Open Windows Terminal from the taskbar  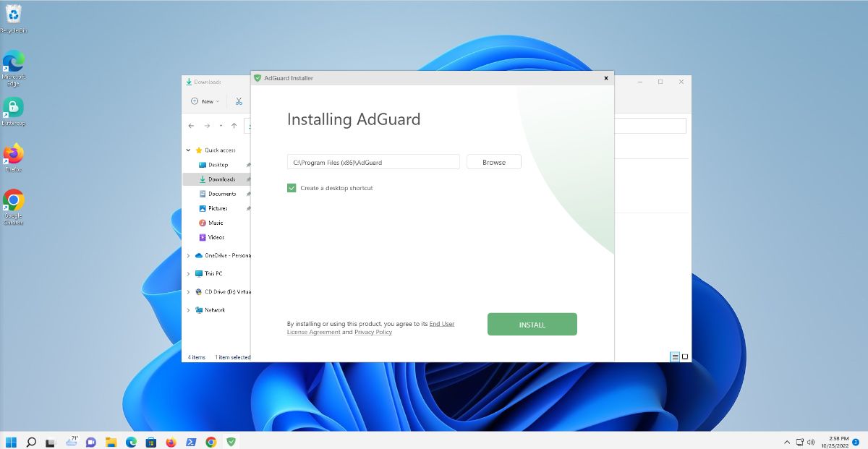[x=190, y=440]
